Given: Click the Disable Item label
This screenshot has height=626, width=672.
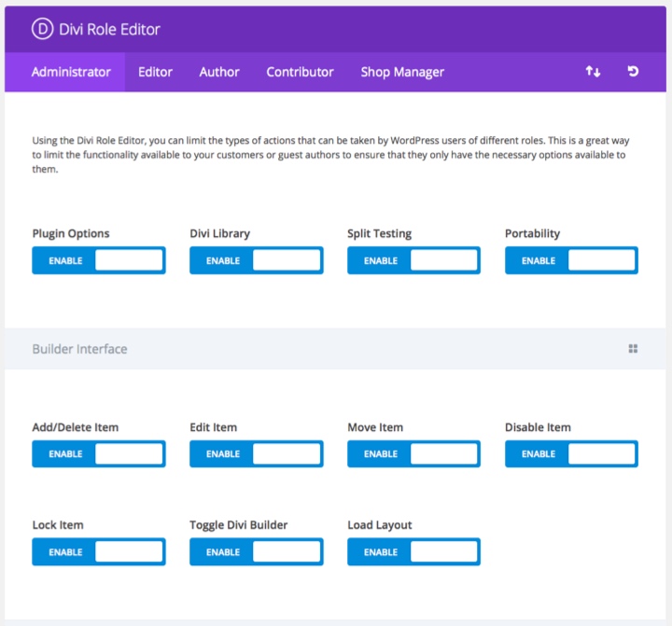Looking at the screenshot, I should pyautogui.click(x=538, y=427).
